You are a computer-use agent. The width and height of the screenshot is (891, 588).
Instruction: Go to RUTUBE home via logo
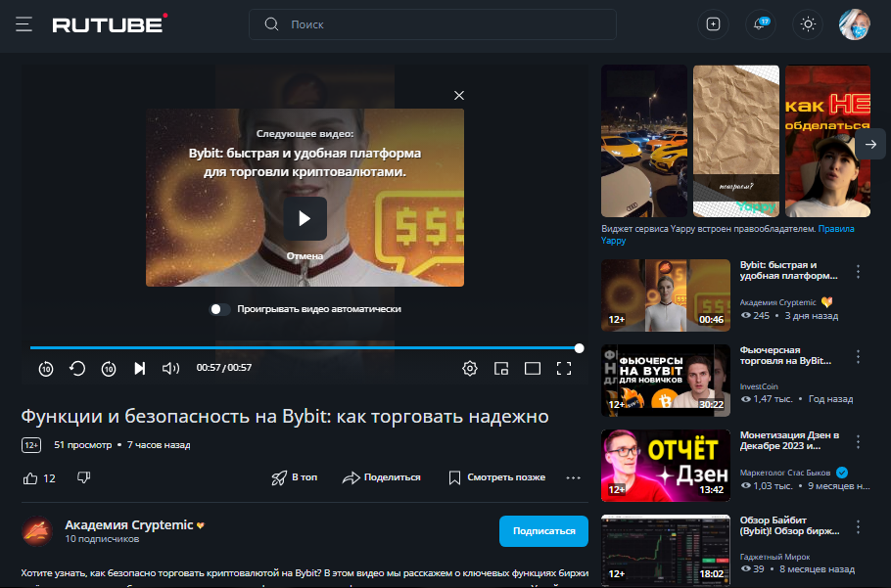(x=110, y=23)
